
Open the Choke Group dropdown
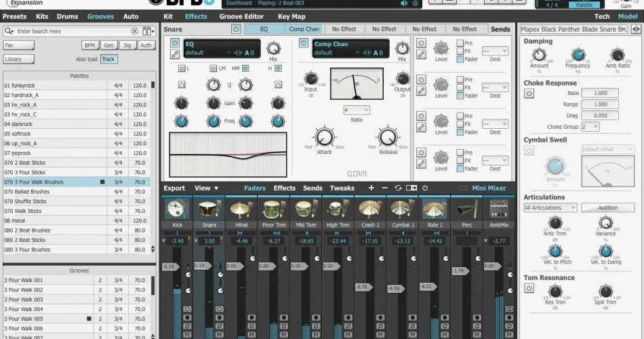coord(590,127)
